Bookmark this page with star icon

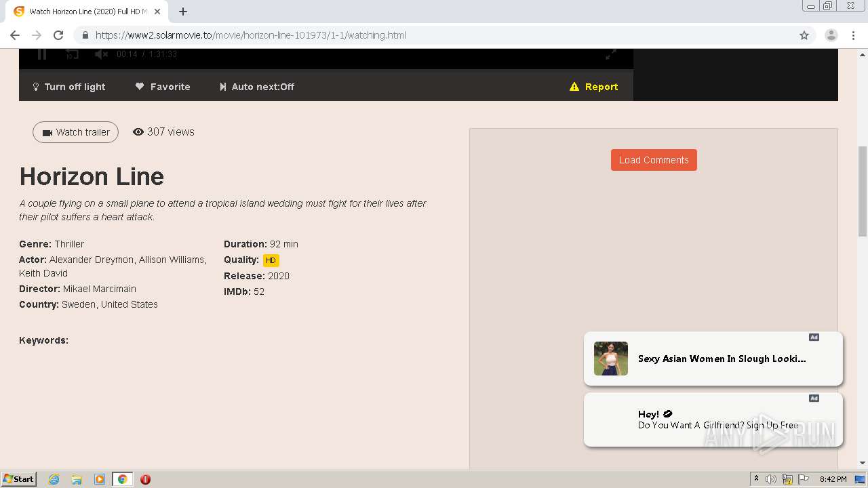[x=804, y=35]
